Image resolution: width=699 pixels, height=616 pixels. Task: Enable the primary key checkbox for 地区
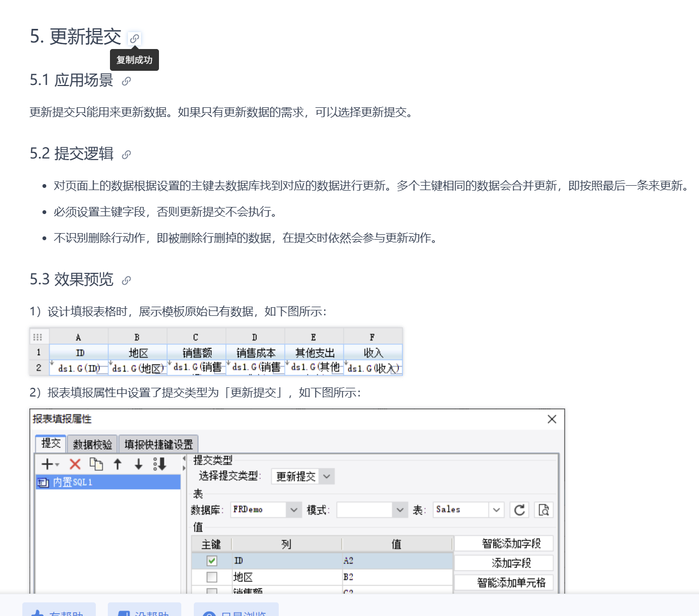212,577
